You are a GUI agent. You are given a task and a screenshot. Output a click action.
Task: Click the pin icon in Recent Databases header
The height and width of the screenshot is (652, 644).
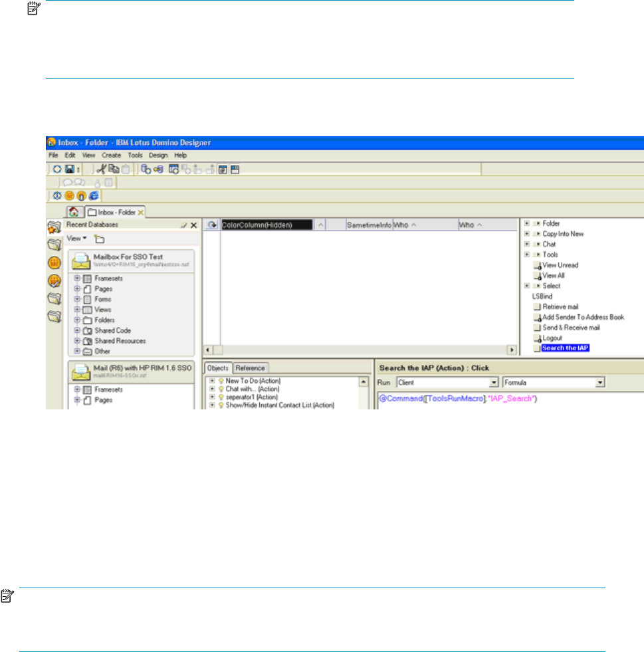183,225
